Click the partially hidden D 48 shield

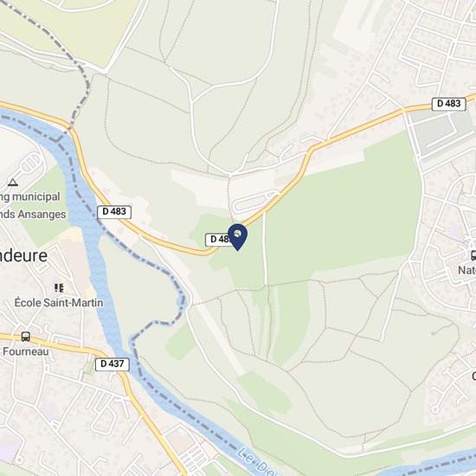[218, 240]
